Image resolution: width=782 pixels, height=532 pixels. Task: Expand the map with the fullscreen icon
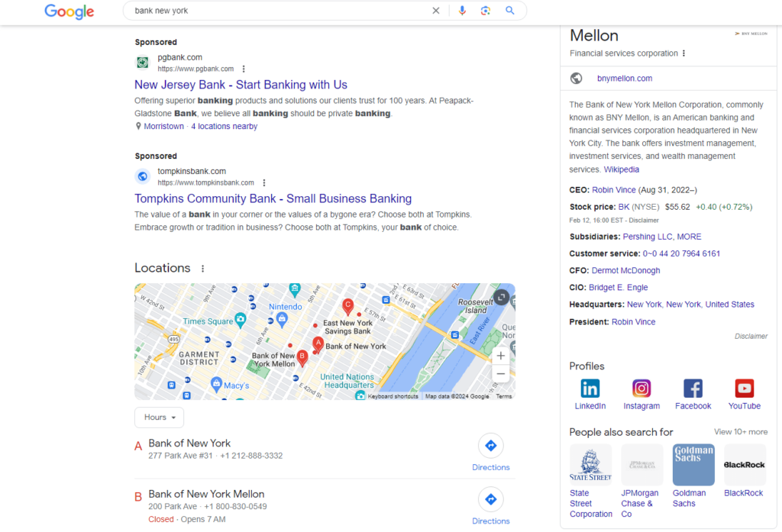(x=500, y=298)
